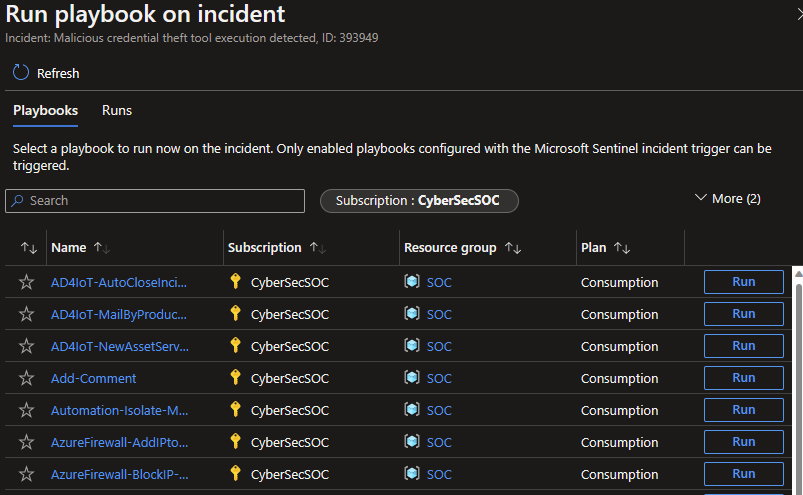Click the subscription key icon in Add-Comment row

(236, 377)
